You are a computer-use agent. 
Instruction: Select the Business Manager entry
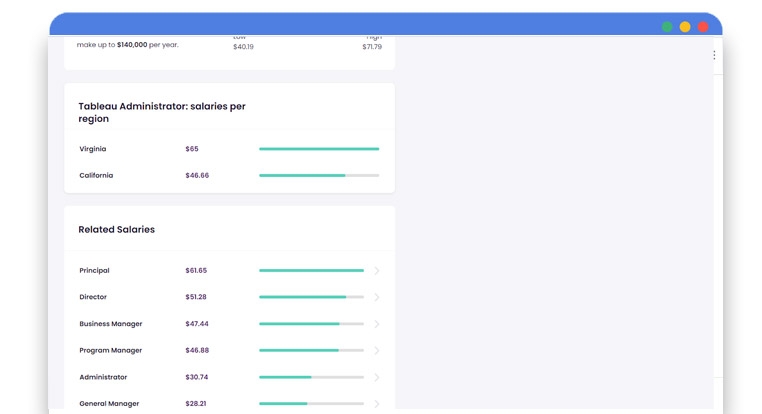tap(111, 324)
